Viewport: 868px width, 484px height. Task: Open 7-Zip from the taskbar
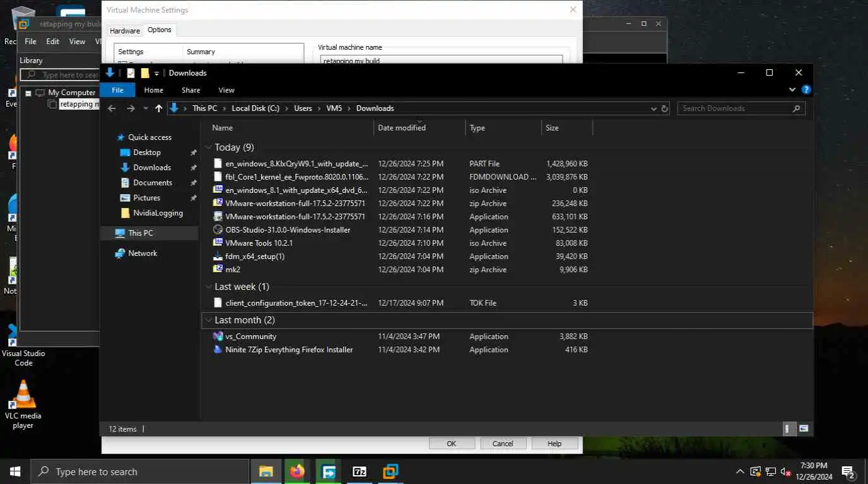360,471
